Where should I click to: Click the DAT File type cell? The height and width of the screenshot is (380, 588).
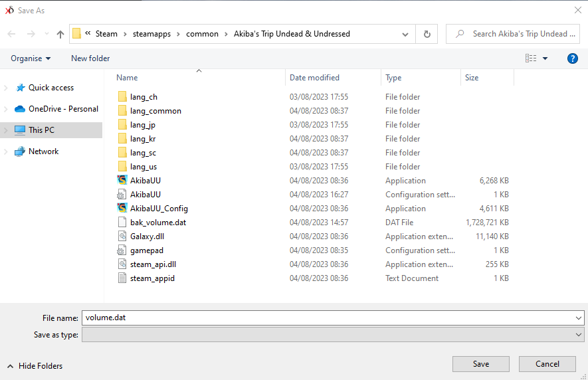pyautogui.click(x=399, y=223)
